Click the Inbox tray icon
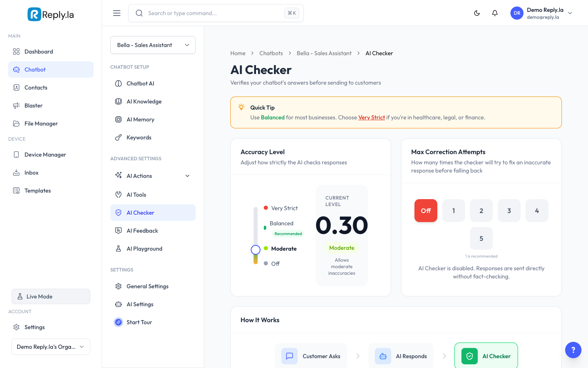 (x=16, y=173)
